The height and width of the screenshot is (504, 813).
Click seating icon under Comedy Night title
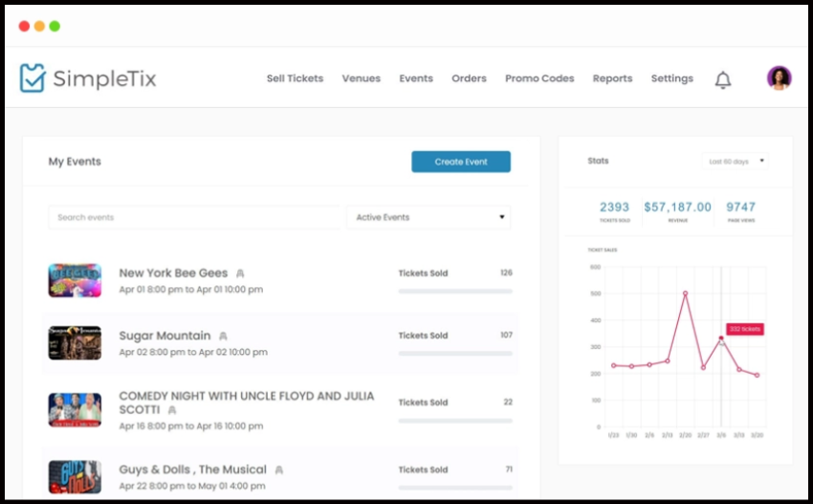[x=172, y=410]
